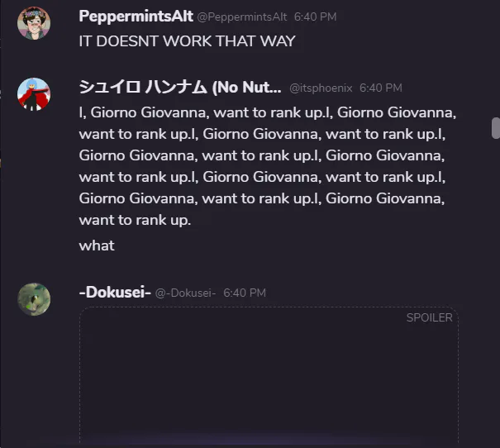Click the PeppermintsAlt display name

pyautogui.click(x=136, y=17)
